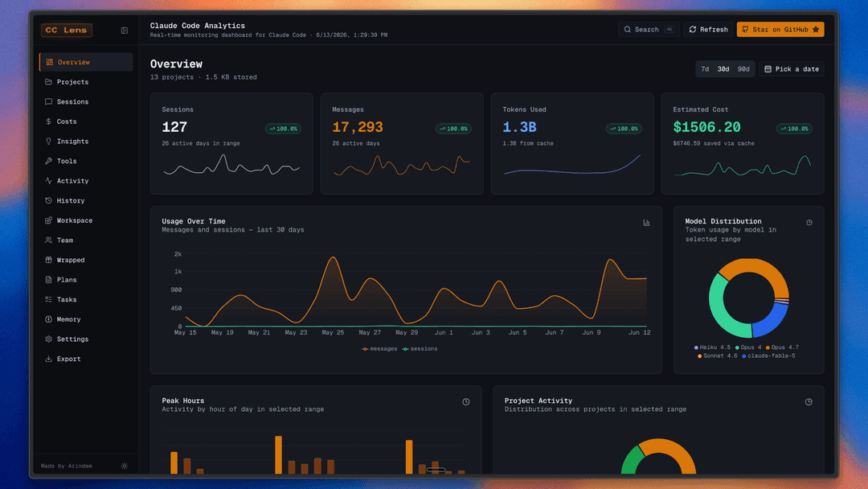Click the bar chart icon in Usage Over Time

coord(646,223)
